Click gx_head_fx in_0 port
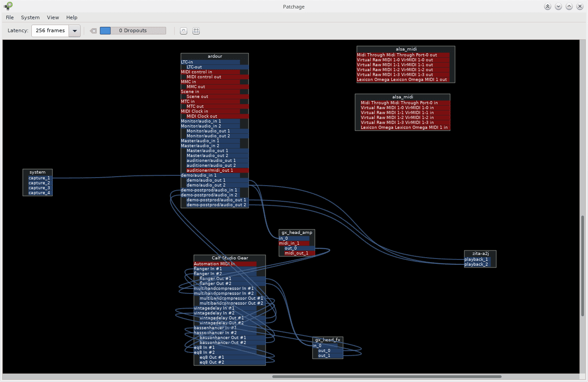Image resolution: width=588 pixels, height=382 pixels. coord(325,346)
